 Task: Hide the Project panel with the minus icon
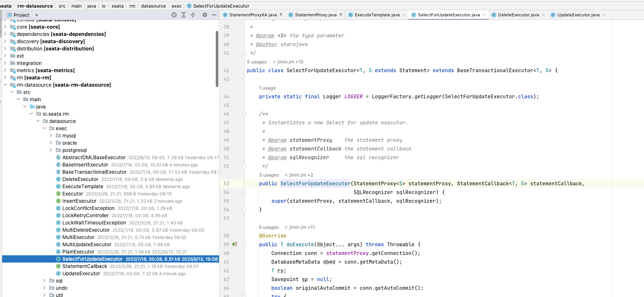(x=214, y=15)
